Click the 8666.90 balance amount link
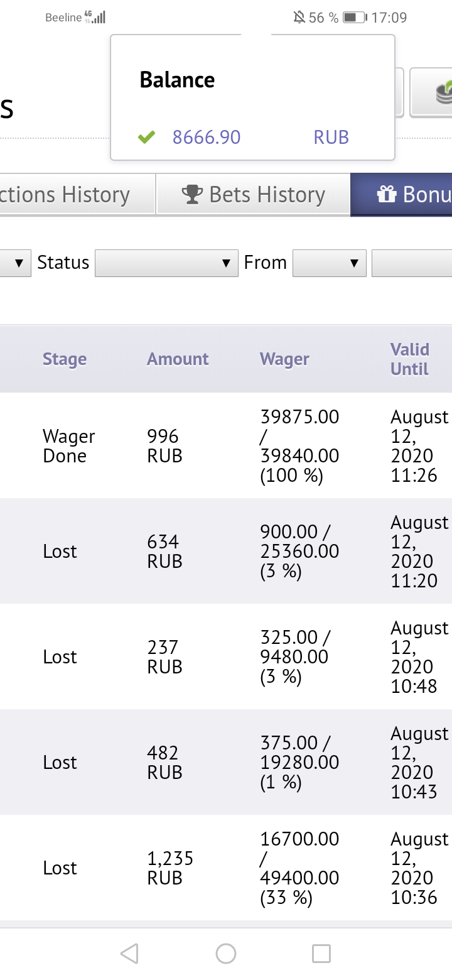The image size is (452, 980). 207,137
